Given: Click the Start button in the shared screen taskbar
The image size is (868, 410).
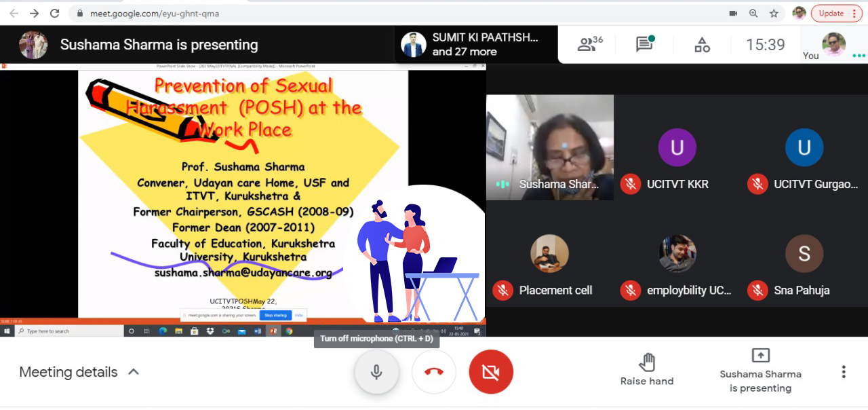Looking at the screenshot, I should pyautogui.click(x=7, y=331).
